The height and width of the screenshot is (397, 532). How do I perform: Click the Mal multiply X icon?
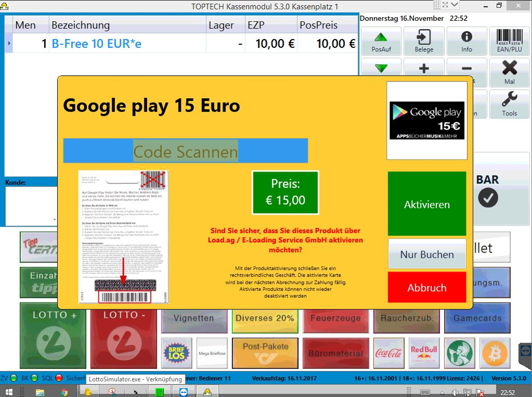click(509, 72)
